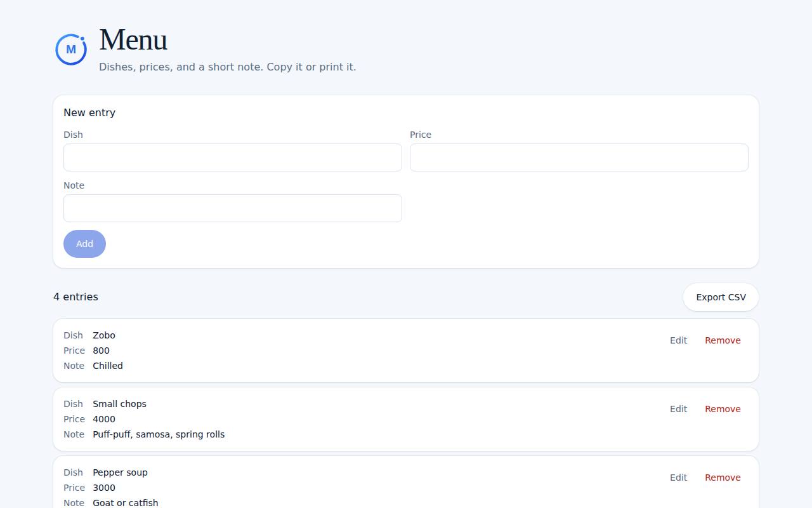Remove the Pepper soup entry
Viewport: 812px width, 508px height.
723,478
